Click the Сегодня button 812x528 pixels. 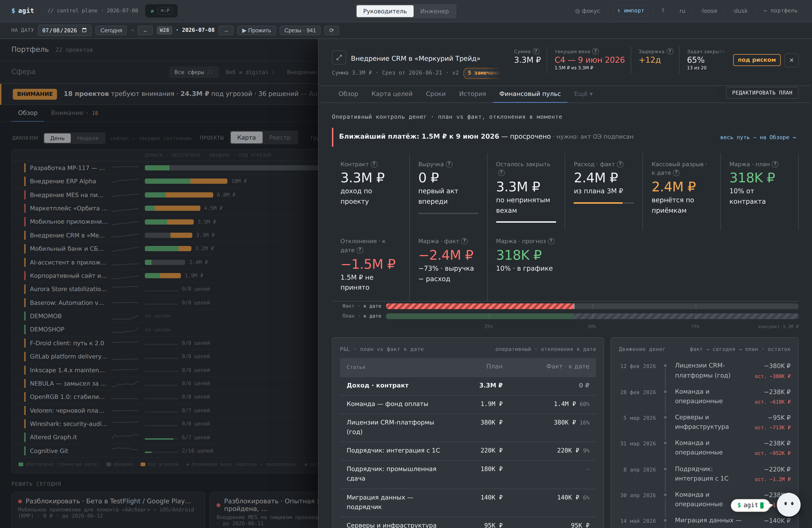[111, 30]
